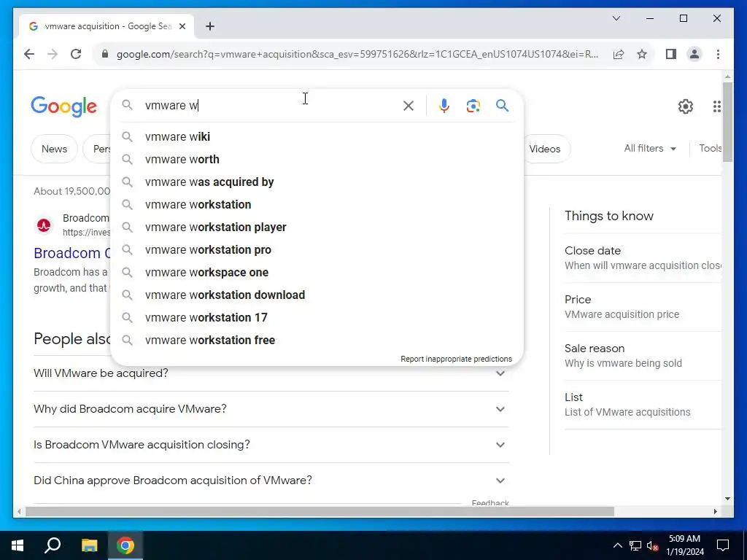Open Chrome's tab search chevron
This screenshot has height=560, width=747.
click(616, 18)
